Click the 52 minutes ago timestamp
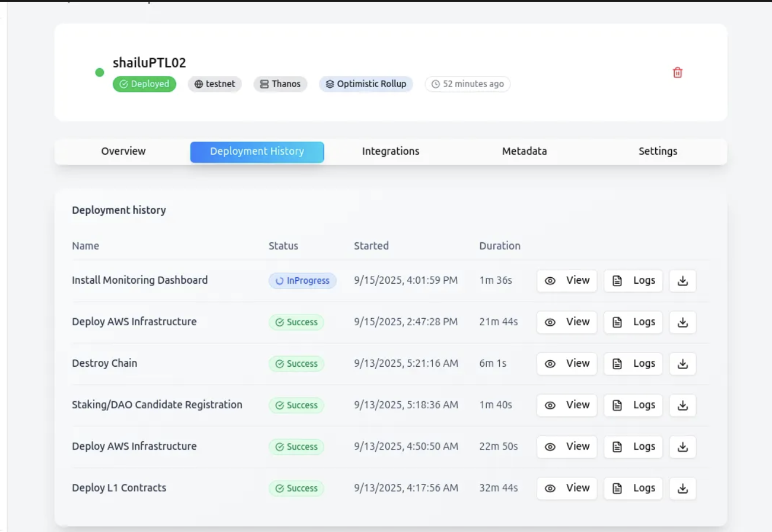Screen dimensions: 772x532 pos(467,84)
